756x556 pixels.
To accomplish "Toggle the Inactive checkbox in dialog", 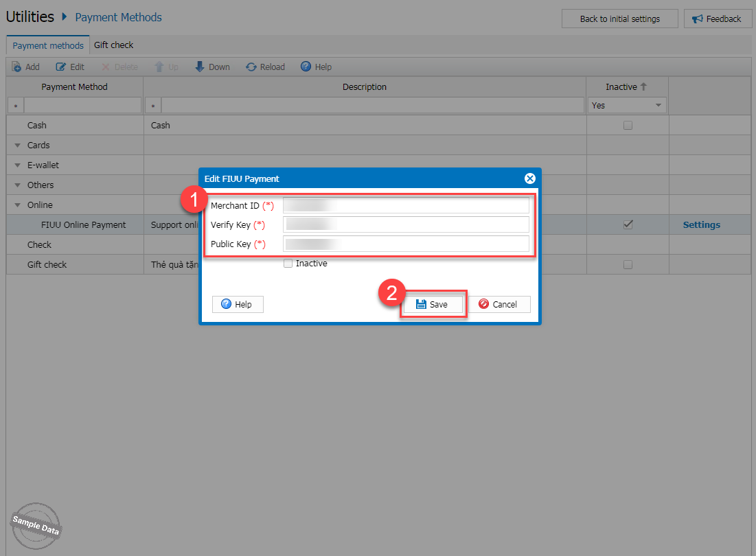I will [x=288, y=264].
